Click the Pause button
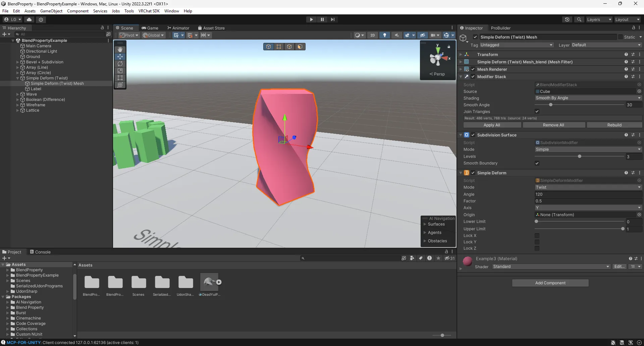The height and width of the screenshot is (346, 644). pos(322,19)
